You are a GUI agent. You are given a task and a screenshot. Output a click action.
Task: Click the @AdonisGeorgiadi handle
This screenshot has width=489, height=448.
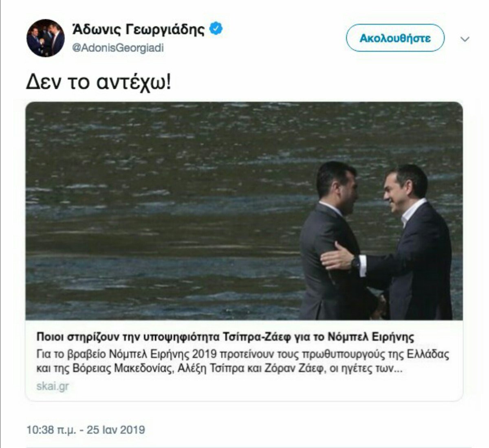coord(118,48)
